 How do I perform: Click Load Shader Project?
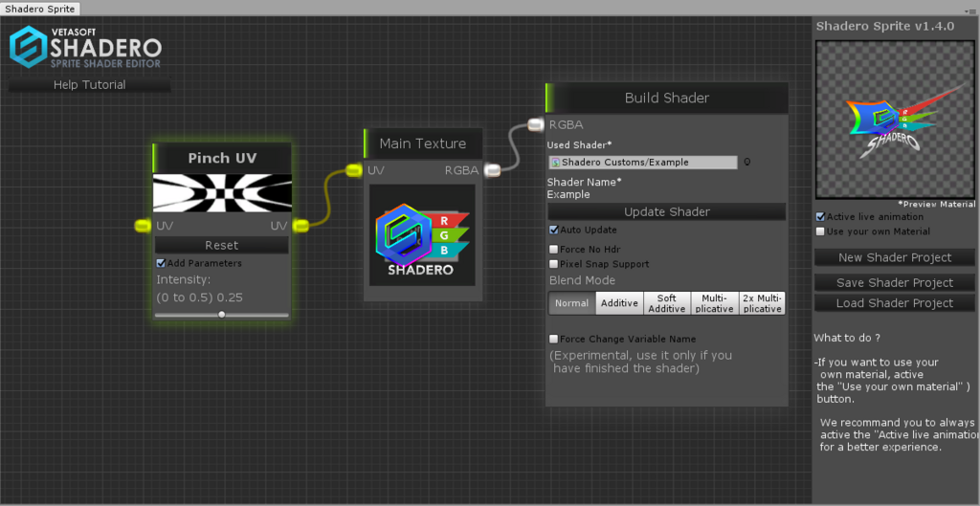(895, 303)
